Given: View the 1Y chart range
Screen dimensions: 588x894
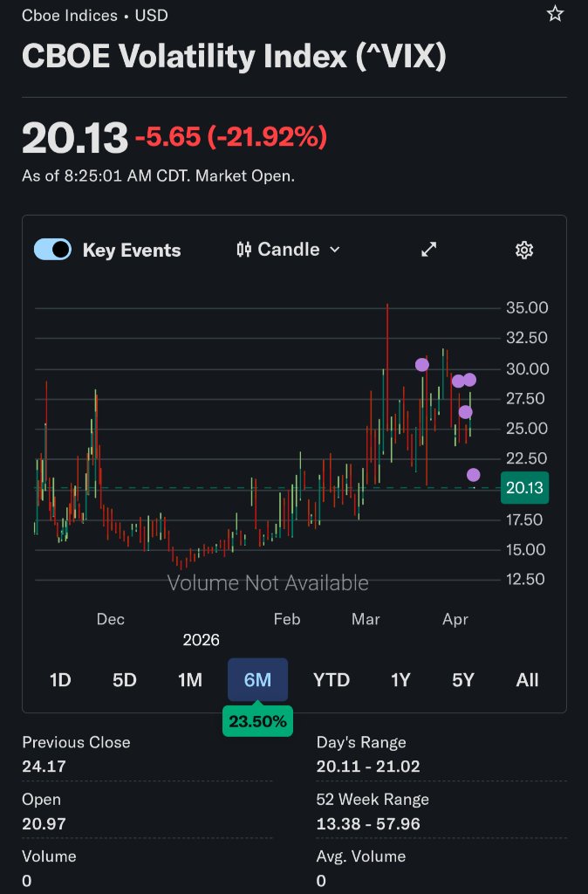Looking at the screenshot, I should pyautogui.click(x=400, y=680).
